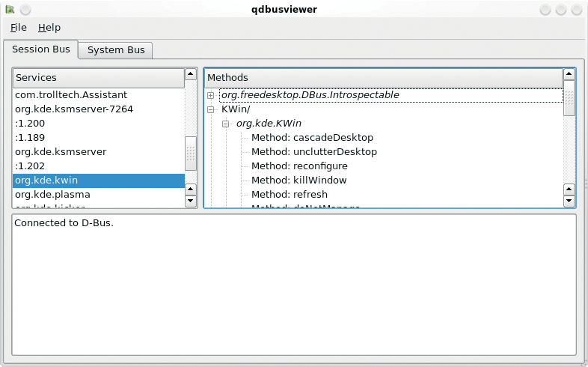Select Method: unclutterDesktop
This screenshot has height=367, width=588.
tap(314, 152)
